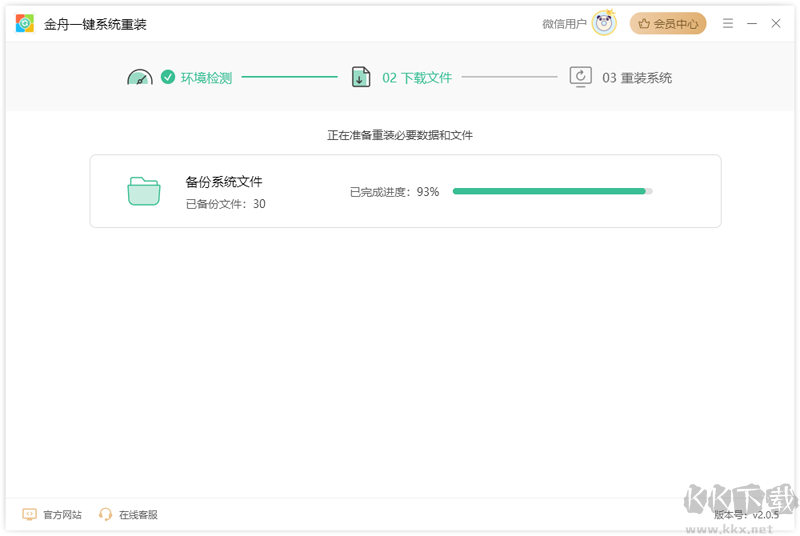Click the 正在准备重装必要数据和文件 status text
Viewport: 800px width, 536px height.
400,135
